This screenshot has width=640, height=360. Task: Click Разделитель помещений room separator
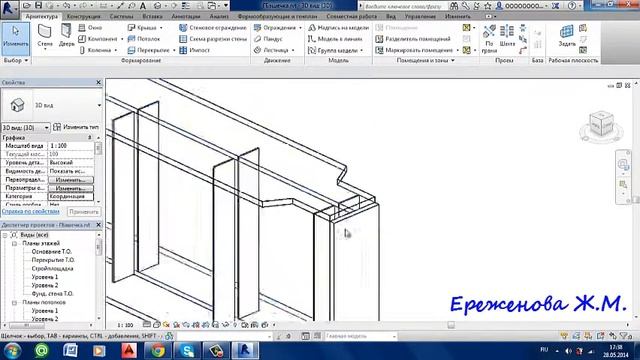point(413,39)
